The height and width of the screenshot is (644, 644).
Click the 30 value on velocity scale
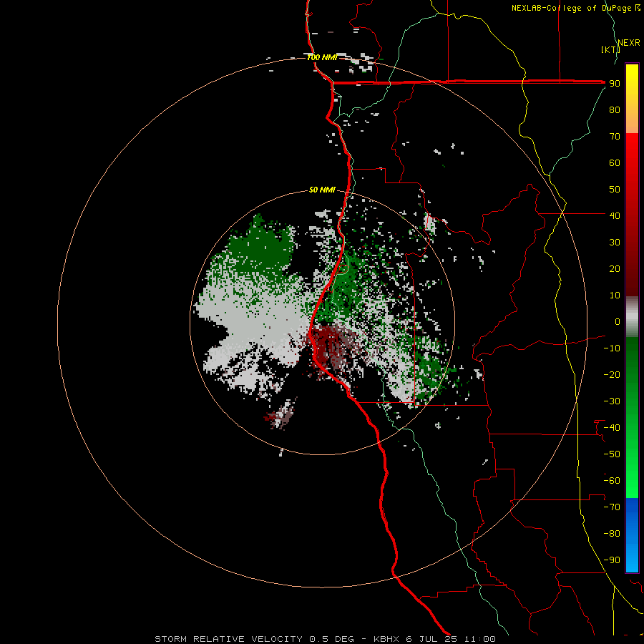point(615,243)
